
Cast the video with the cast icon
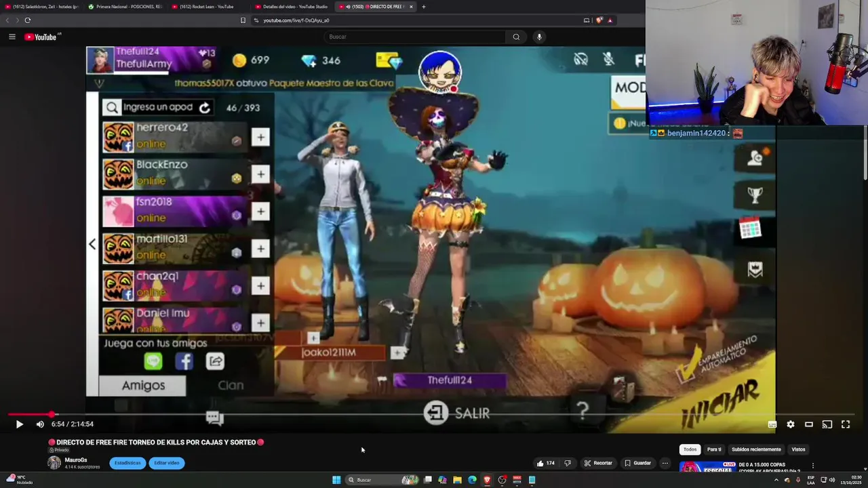(827, 424)
